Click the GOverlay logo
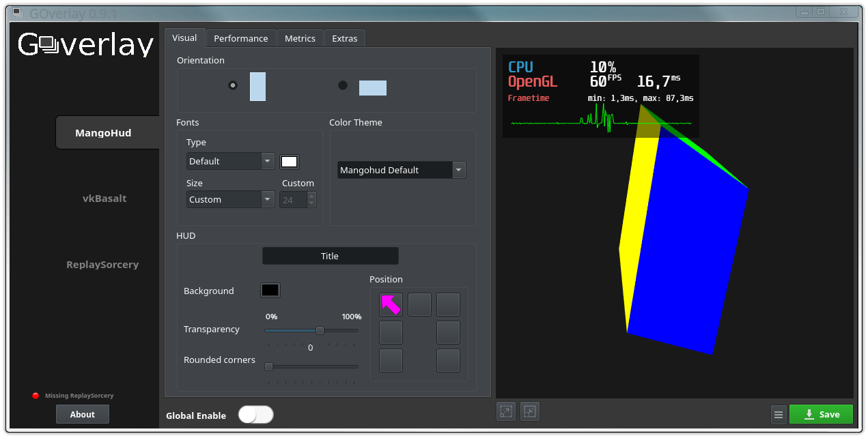 [x=85, y=45]
